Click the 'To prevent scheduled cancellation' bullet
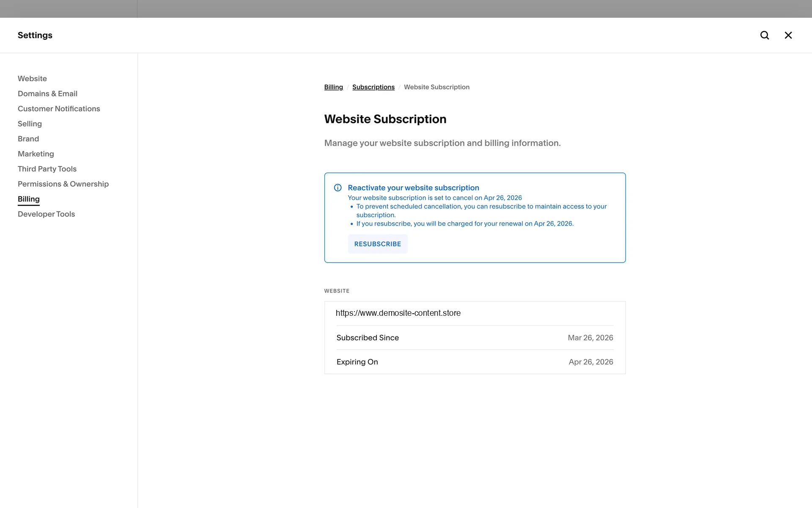 [x=481, y=211]
